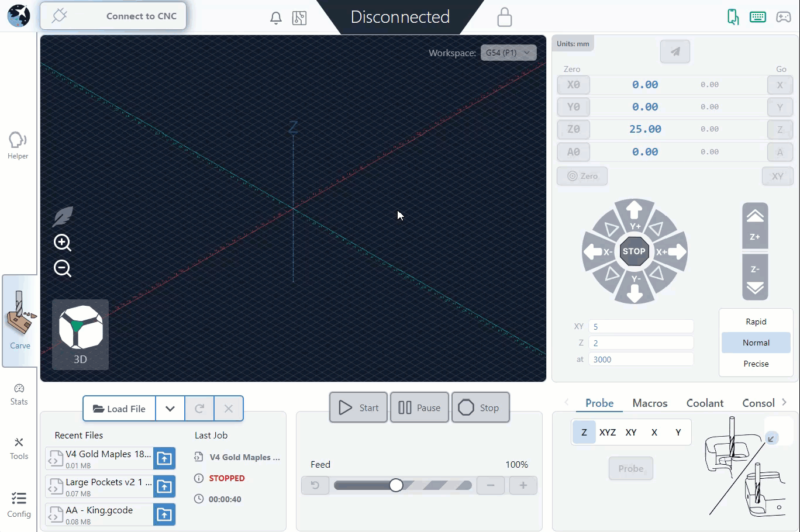The width and height of the screenshot is (800, 532).
Task: Zoom in on the visualizer
Action: click(x=63, y=243)
